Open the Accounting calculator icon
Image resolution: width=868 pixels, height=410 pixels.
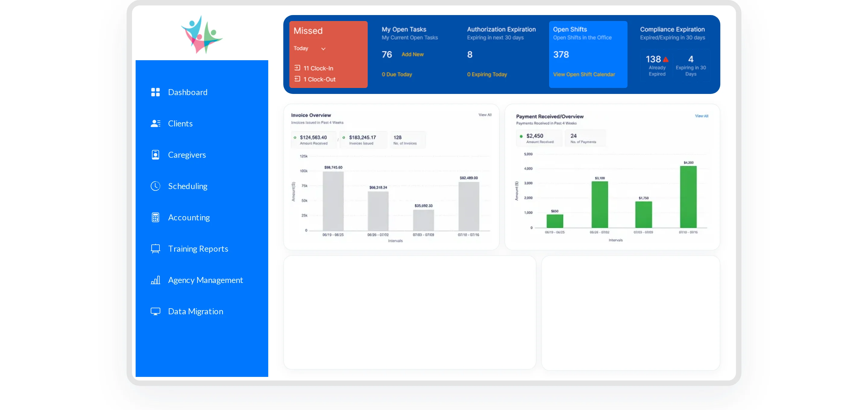[155, 217]
